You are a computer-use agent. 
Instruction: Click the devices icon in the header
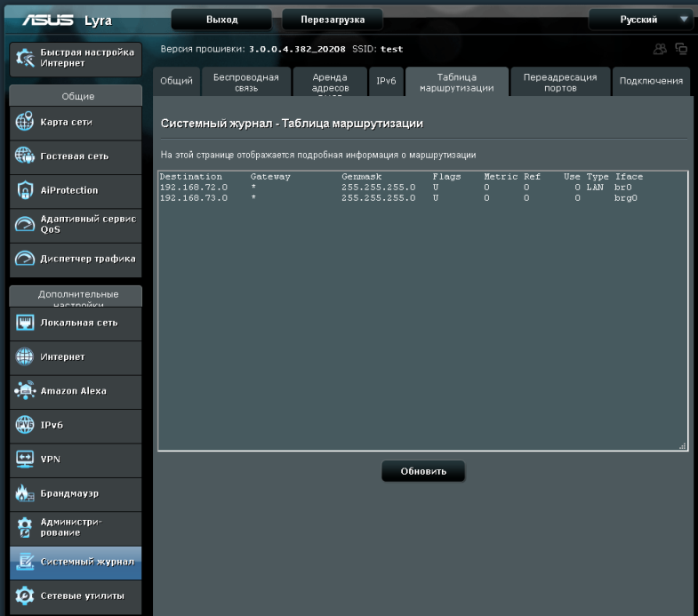(681, 49)
